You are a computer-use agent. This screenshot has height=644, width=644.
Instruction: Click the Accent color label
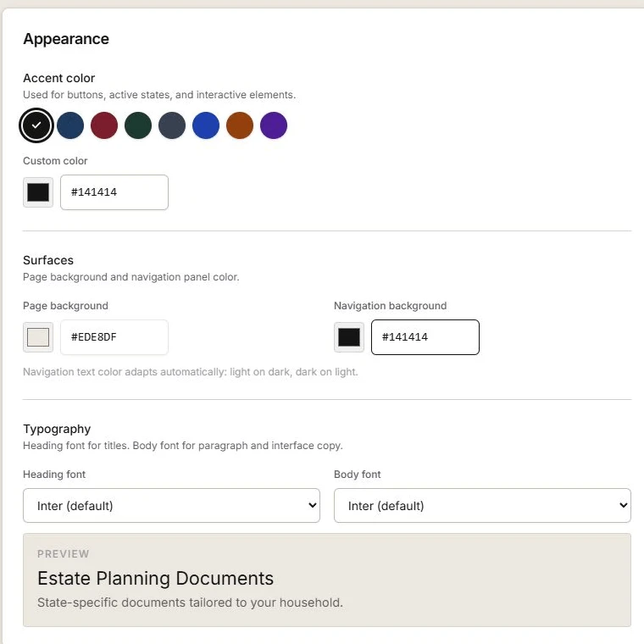coord(58,78)
